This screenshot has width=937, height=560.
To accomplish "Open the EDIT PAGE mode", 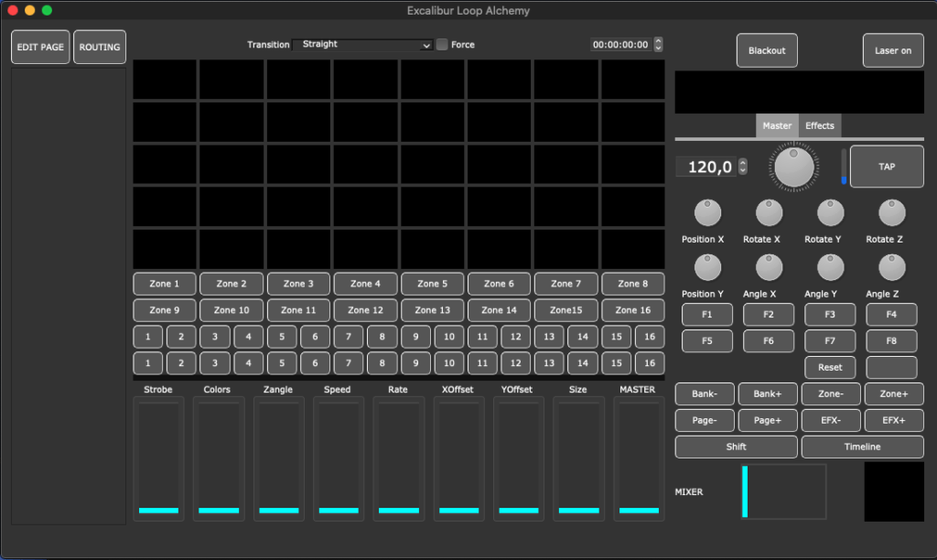I will [x=40, y=47].
